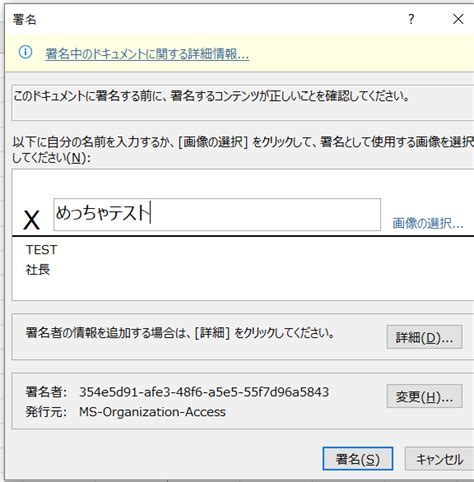The width and height of the screenshot is (474, 482).
Task: Click the confirmation message box text
Action: (211, 96)
